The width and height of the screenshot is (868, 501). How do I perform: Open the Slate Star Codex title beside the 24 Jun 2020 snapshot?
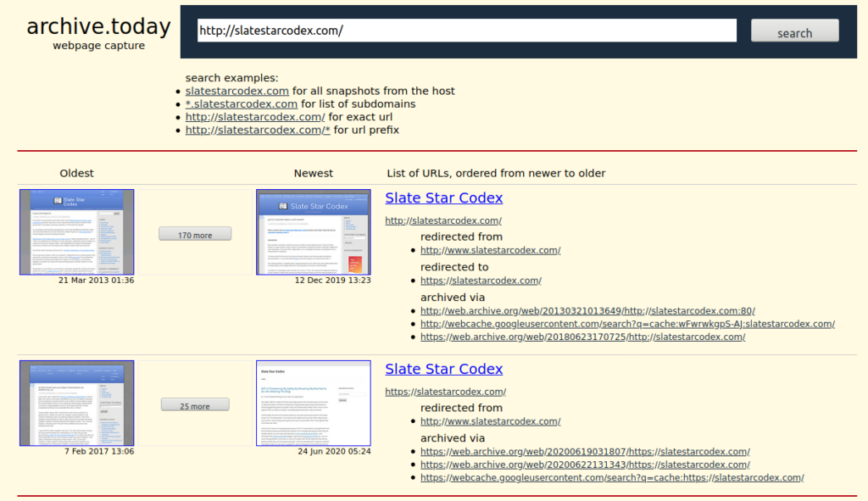pyautogui.click(x=444, y=370)
